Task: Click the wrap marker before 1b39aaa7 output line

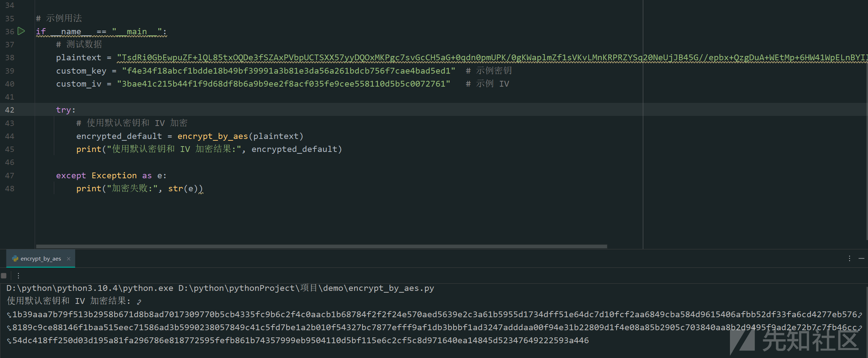Action: tap(9, 315)
